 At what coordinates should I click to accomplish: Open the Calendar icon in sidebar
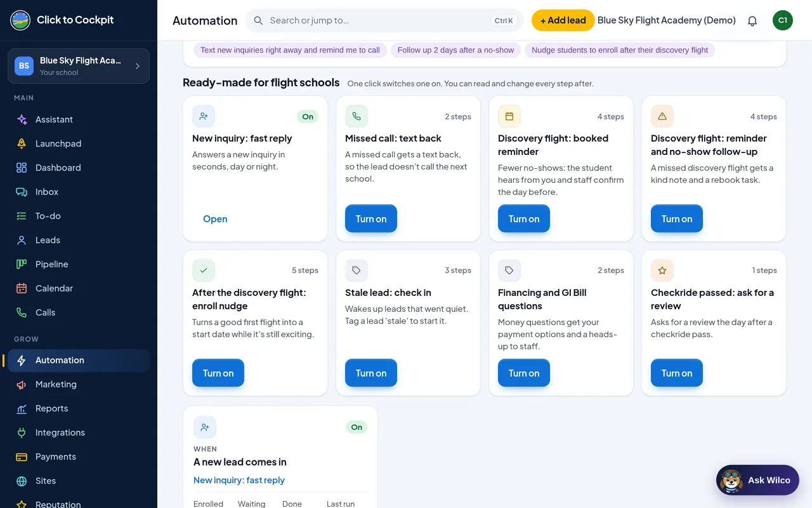22,288
